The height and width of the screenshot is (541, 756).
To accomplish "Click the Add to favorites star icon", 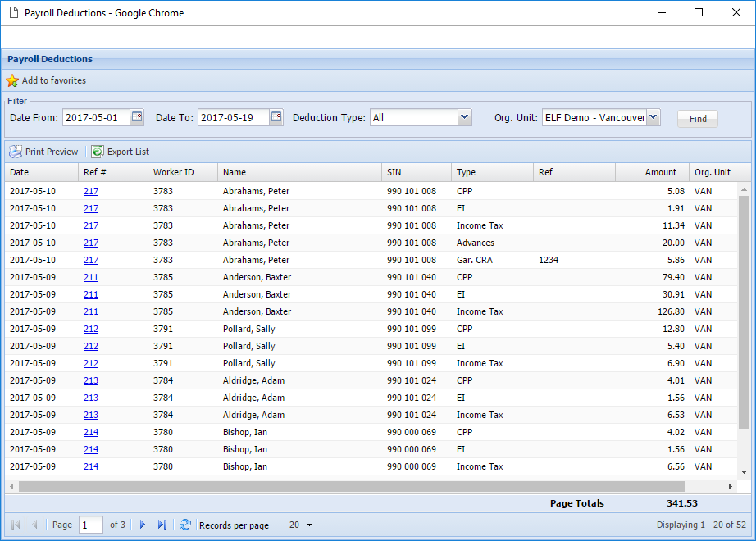I will [12, 81].
